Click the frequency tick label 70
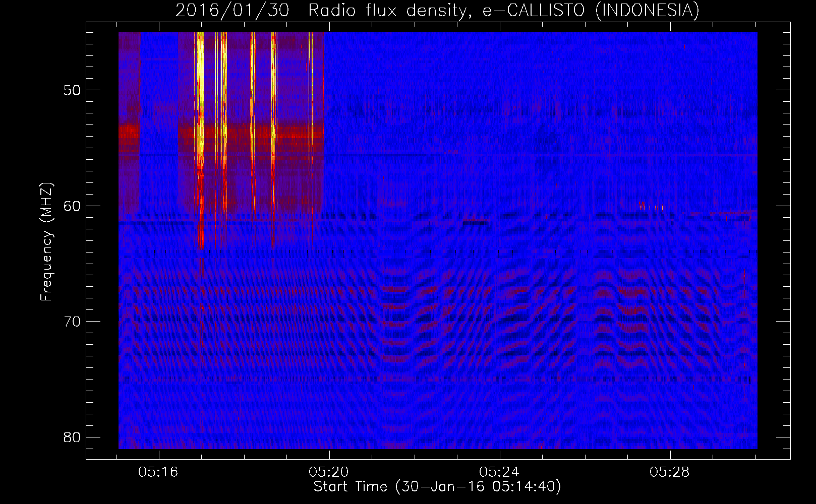This screenshot has height=504, width=816. pos(72,321)
